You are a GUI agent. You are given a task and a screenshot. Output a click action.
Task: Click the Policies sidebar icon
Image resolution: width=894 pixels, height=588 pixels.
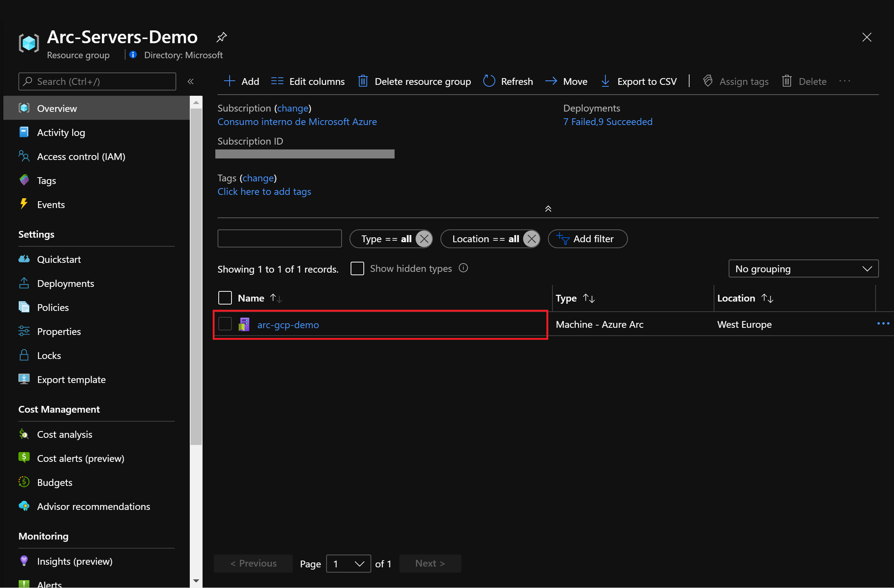(24, 307)
